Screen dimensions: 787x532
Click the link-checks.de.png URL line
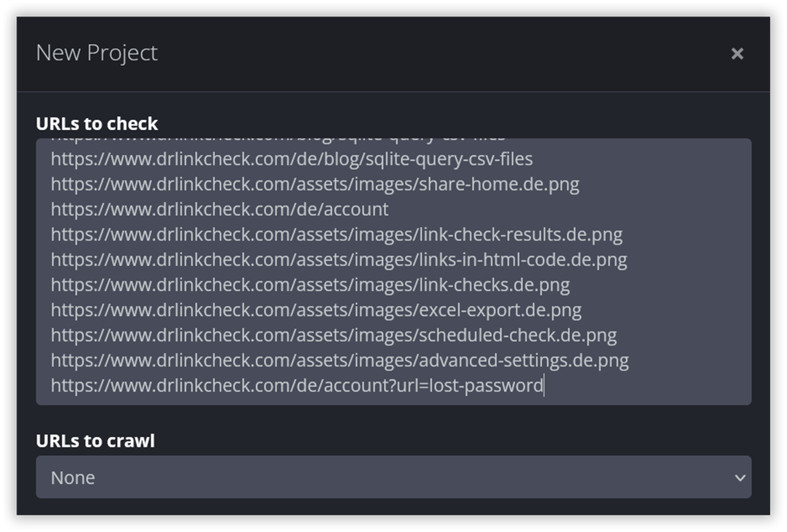point(310,285)
